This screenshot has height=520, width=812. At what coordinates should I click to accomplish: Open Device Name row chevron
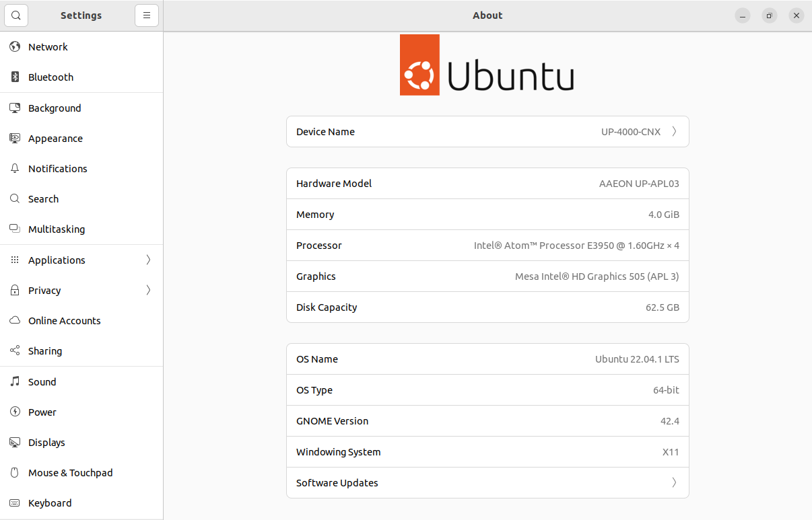click(674, 132)
